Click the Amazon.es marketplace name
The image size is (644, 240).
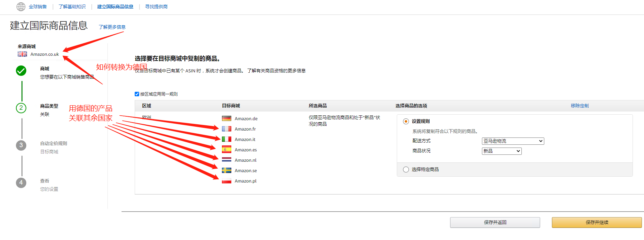(x=246, y=150)
